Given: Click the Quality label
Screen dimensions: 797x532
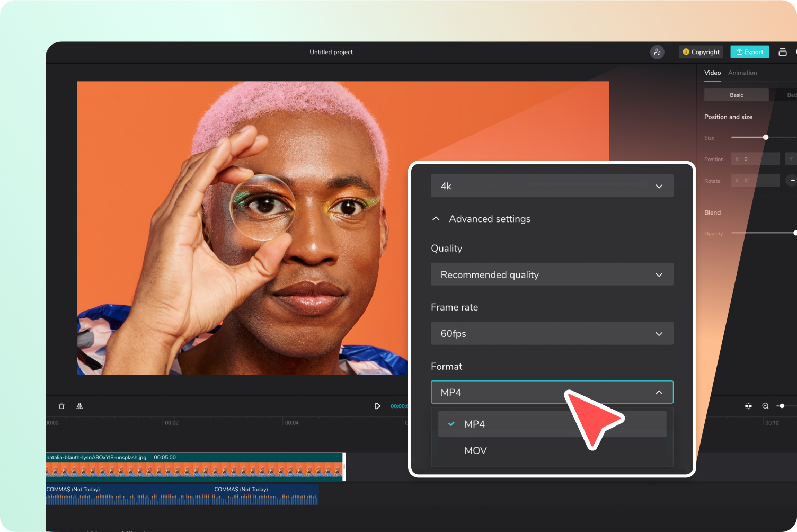Looking at the screenshot, I should pos(446,249).
